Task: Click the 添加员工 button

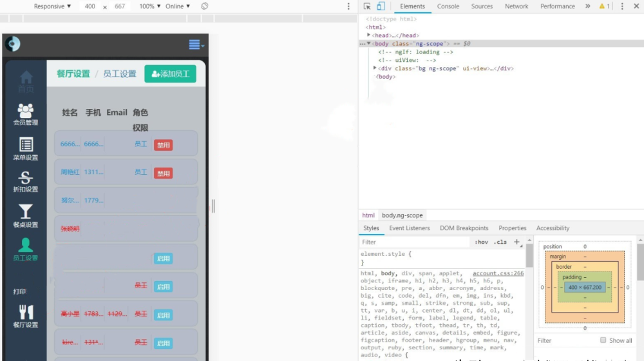Action: click(170, 74)
